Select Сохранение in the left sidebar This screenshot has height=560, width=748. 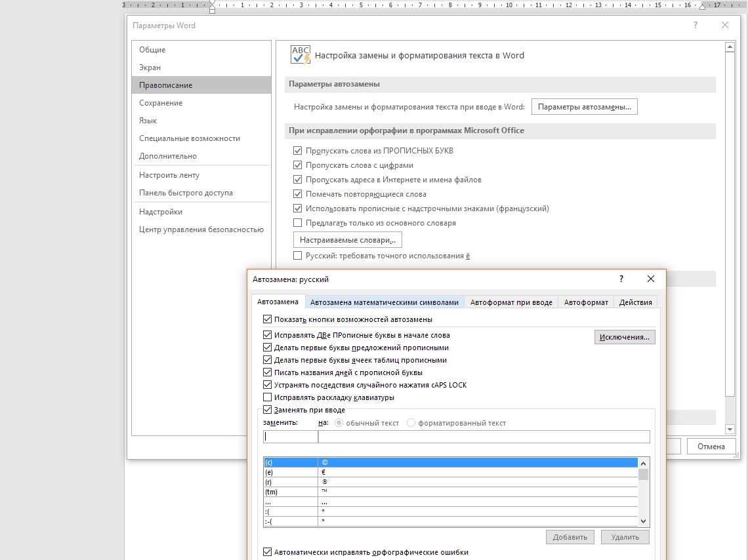tap(161, 103)
